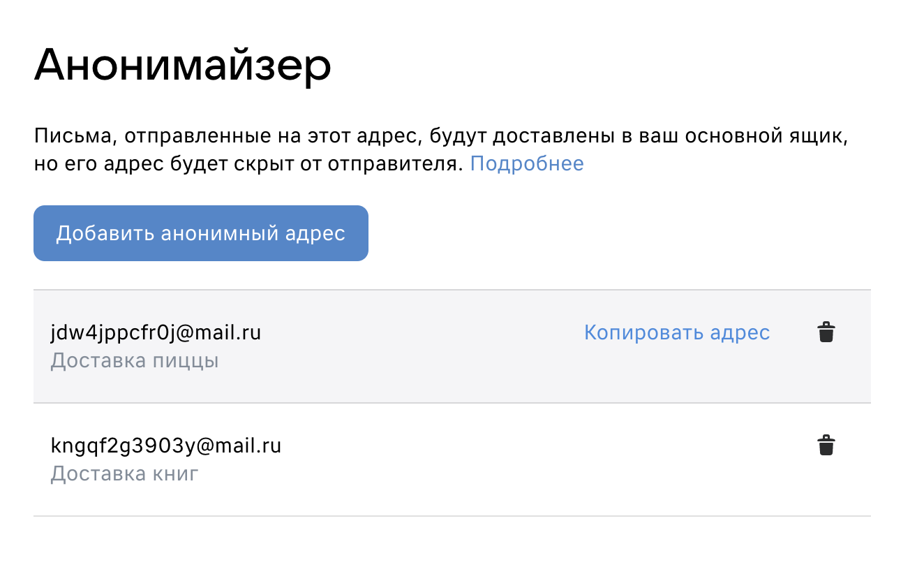Screen dimensions: 924x581
Task: Create a new anonymous address
Action: click(x=201, y=233)
